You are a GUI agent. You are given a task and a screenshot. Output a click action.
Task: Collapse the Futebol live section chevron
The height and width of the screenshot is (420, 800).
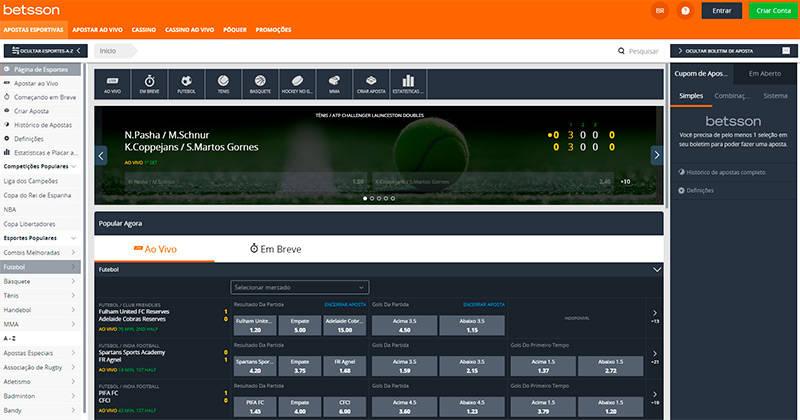(x=657, y=269)
